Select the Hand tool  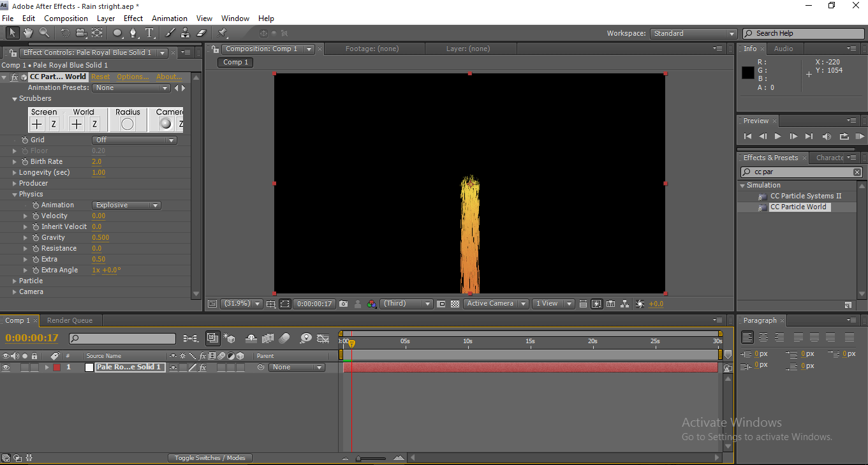tap(28, 33)
